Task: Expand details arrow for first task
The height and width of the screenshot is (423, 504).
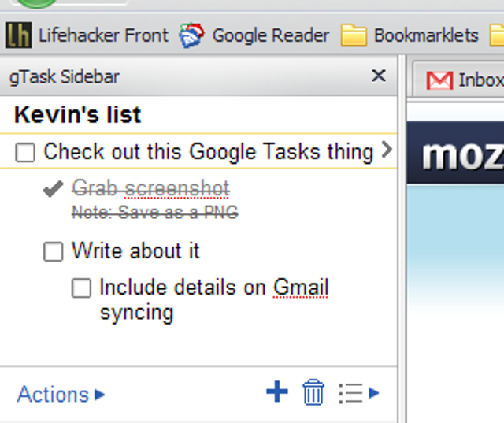Action: tap(386, 150)
